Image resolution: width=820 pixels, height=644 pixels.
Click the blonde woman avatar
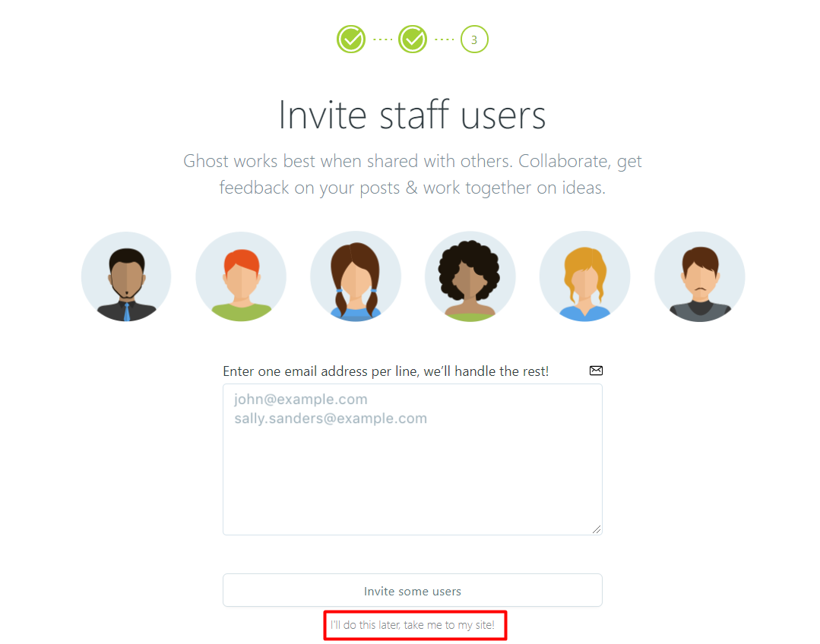click(584, 276)
